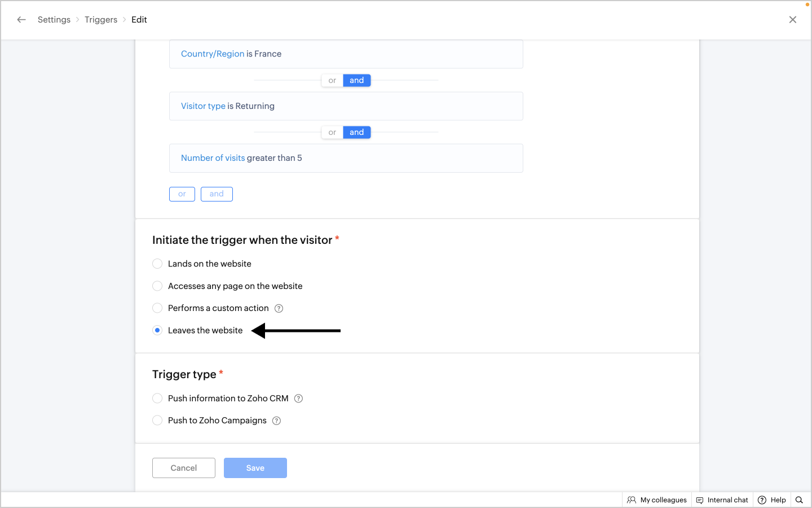Open My colleagues panel
This screenshot has width=812, height=508.
click(657, 500)
